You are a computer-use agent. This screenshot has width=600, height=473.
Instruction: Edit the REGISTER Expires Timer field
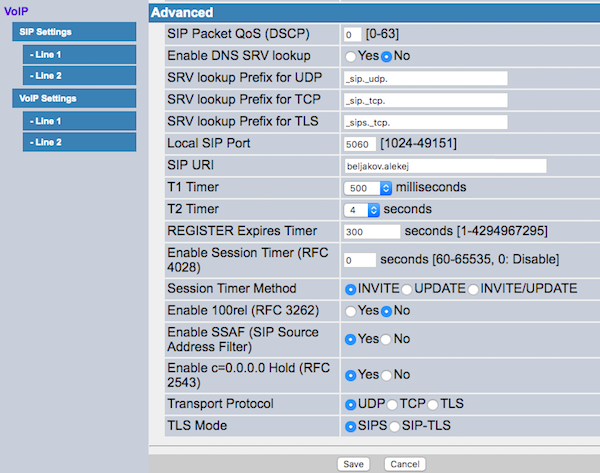click(x=371, y=231)
